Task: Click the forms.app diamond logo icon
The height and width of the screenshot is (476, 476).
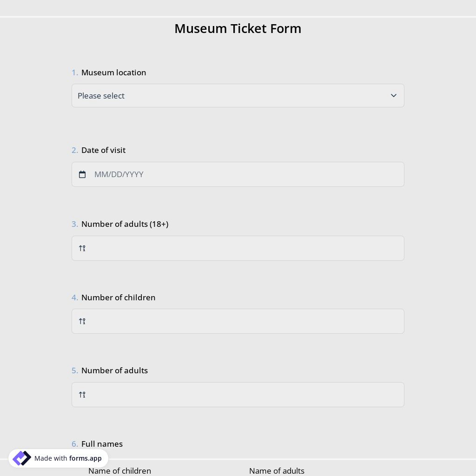Action: pos(22,458)
